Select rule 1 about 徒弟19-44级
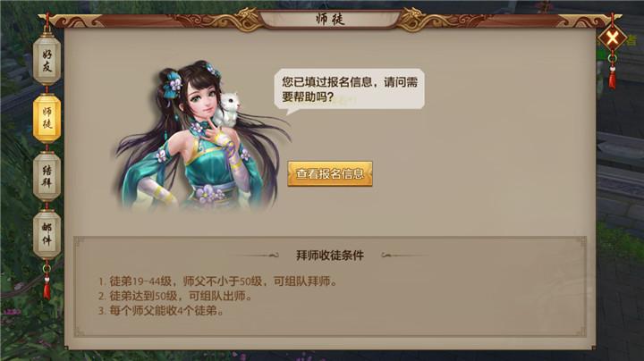Viewport: 644px width, 361px height. point(217,281)
